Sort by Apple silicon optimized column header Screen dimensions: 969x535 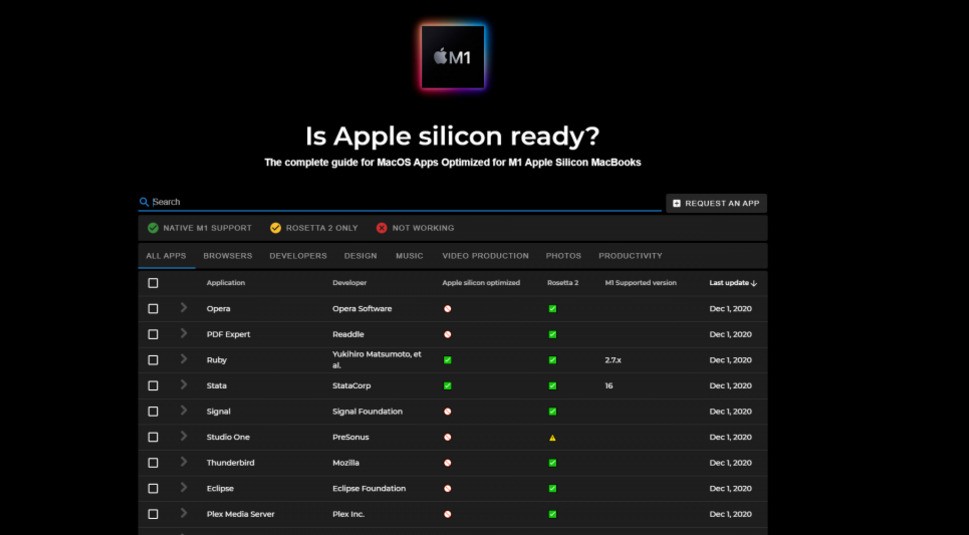pyautogui.click(x=481, y=283)
